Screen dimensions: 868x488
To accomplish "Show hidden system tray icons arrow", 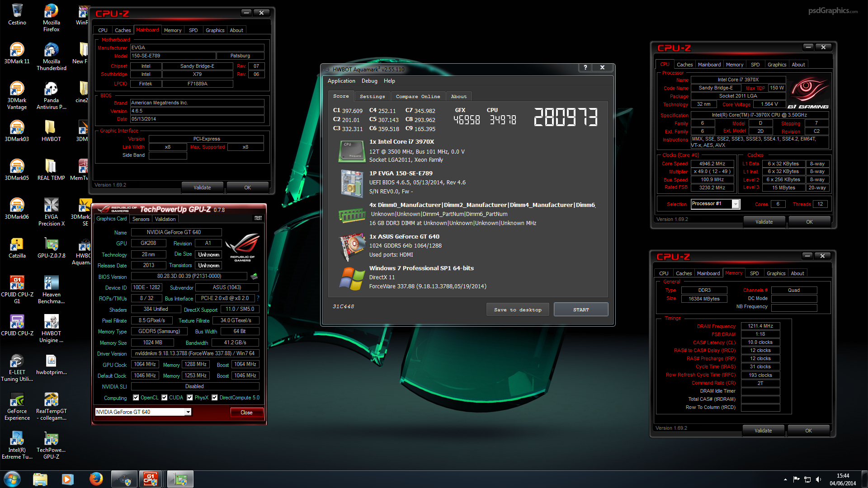I will 785,479.
